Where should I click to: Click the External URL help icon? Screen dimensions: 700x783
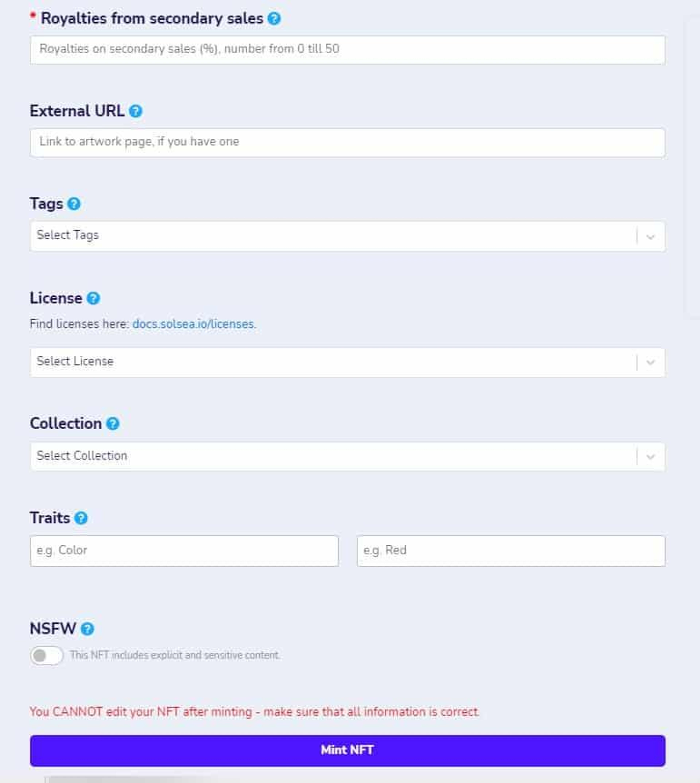tap(135, 111)
